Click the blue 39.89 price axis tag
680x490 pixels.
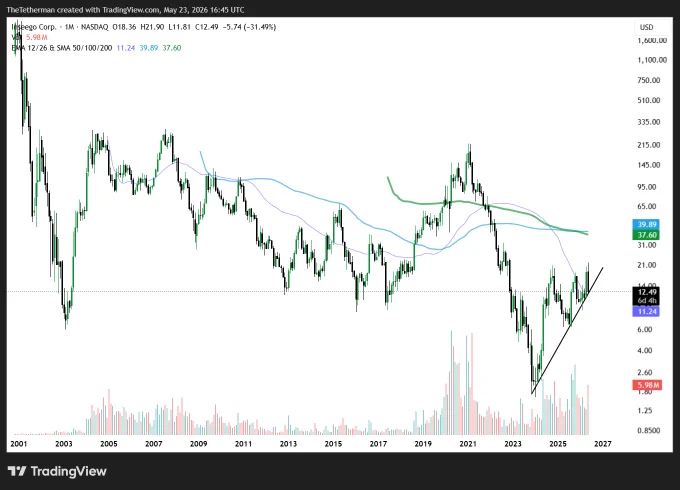(647, 225)
